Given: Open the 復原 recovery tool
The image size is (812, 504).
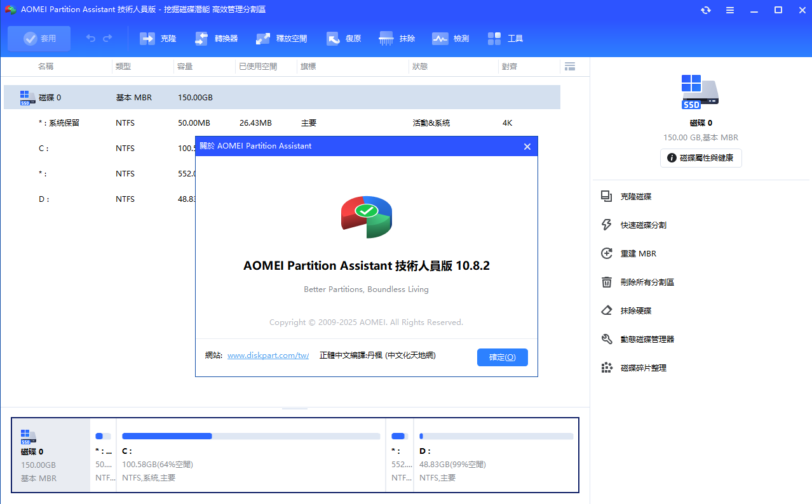Looking at the screenshot, I should coord(344,39).
